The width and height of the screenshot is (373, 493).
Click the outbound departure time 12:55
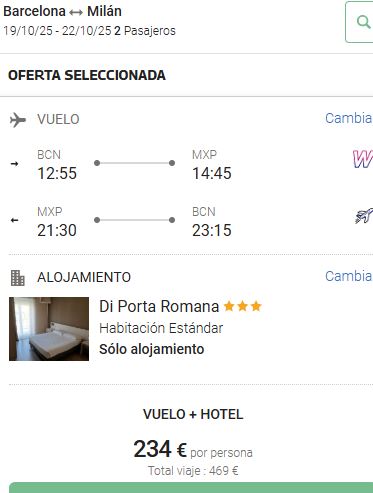57,173
